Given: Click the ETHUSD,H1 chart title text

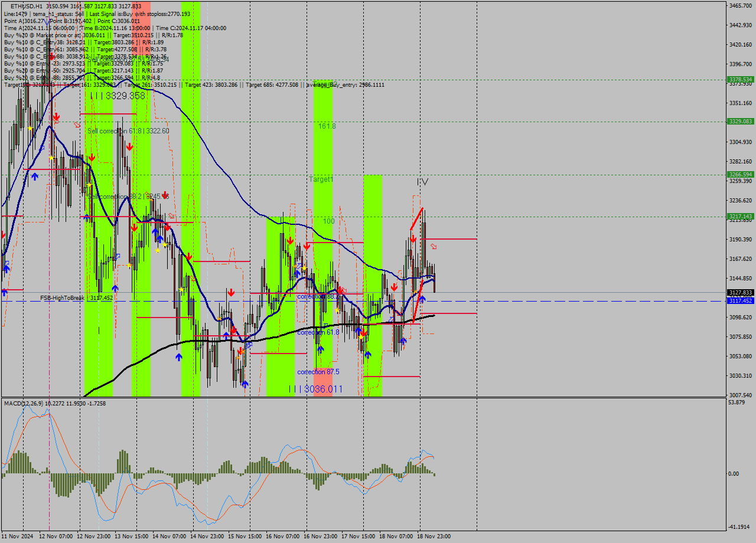Looking at the screenshot, I should pyautogui.click(x=26, y=6).
